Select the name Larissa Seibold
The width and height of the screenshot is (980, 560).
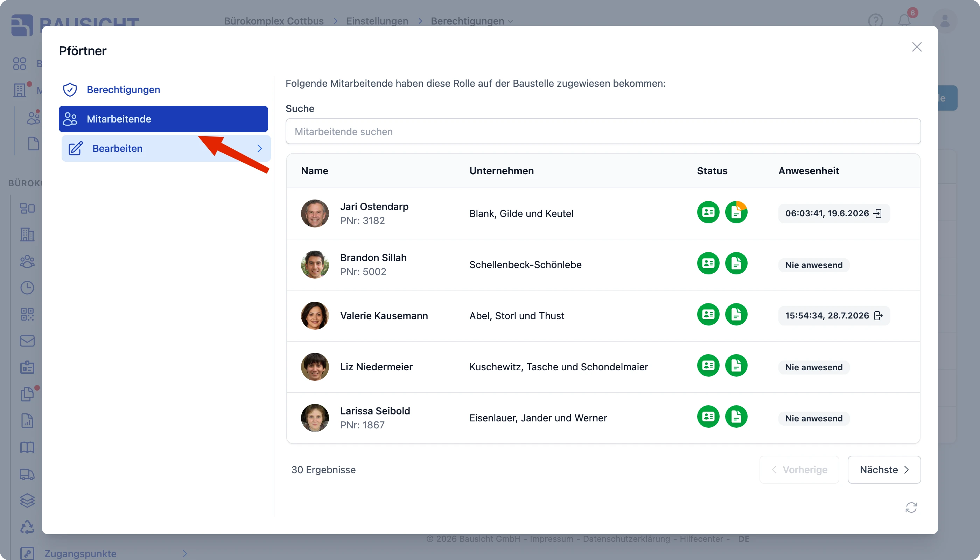coord(375,411)
